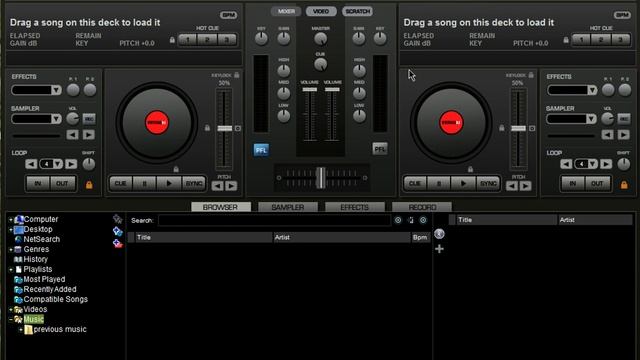This screenshot has height=360, width=640.
Task: Set loop OUT on right deck
Action: pyautogui.click(x=597, y=184)
